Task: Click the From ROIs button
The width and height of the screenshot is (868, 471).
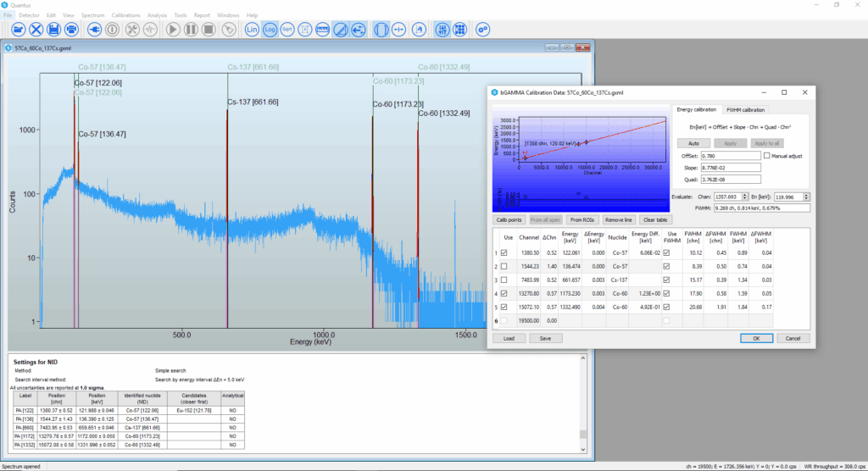Action: click(x=581, y=219)
